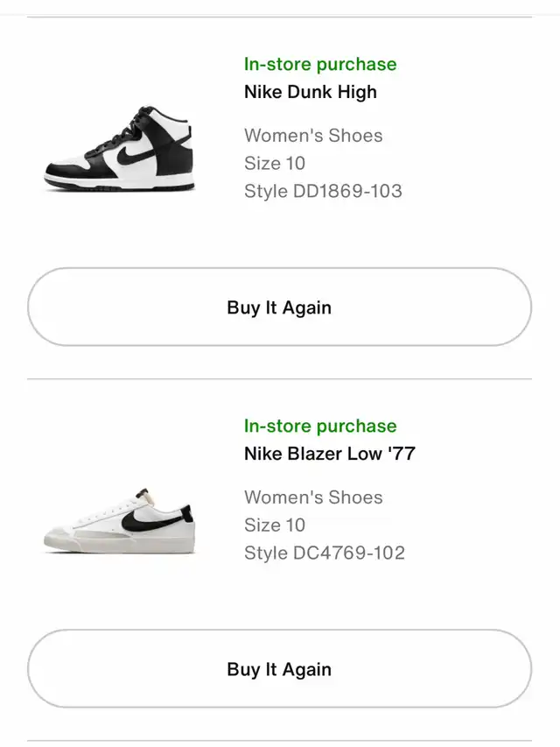Click Women's Shoes text under Nike Dunk High

pos(313,136)
